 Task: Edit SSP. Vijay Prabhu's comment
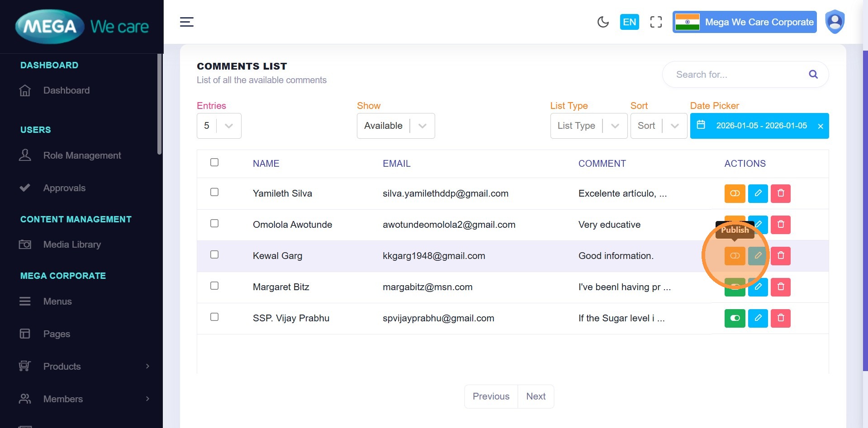click(758, 318)
